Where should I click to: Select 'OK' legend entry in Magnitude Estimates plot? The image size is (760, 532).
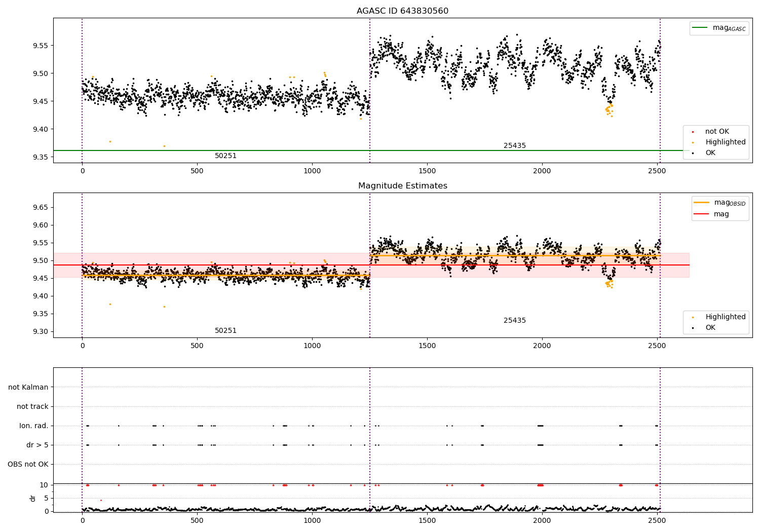(x=710, y=328)
